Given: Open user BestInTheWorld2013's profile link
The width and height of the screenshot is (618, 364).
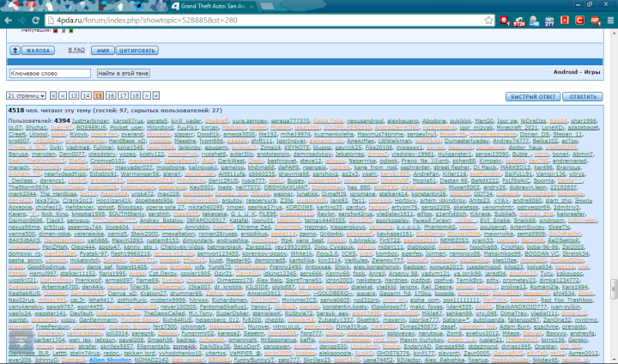Looking at the screenshot, I should (36, 161).
